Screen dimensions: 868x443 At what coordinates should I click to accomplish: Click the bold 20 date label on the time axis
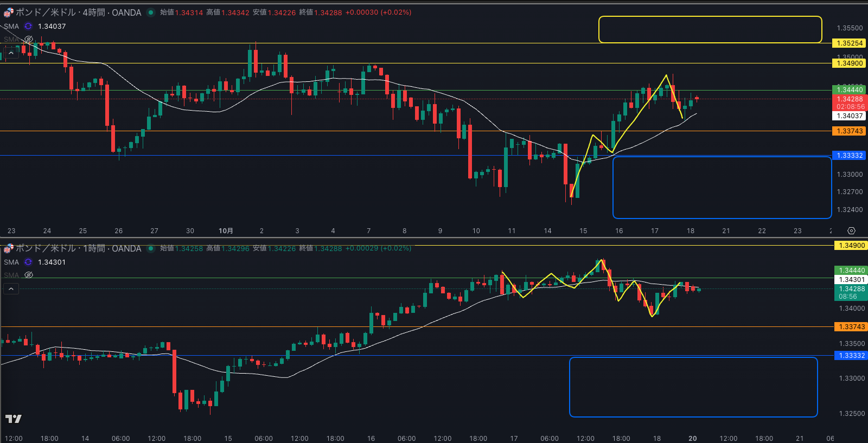[692, 439]
